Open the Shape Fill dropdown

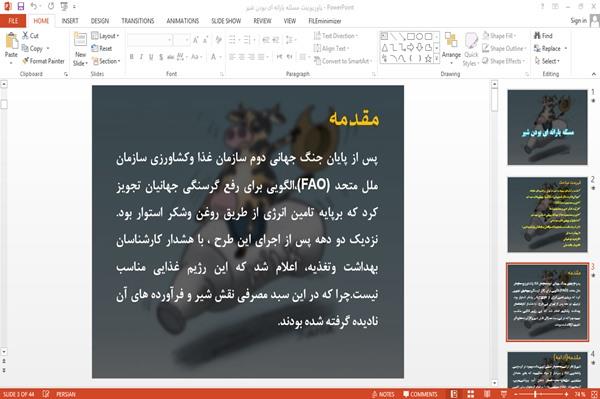click(499, 36)
